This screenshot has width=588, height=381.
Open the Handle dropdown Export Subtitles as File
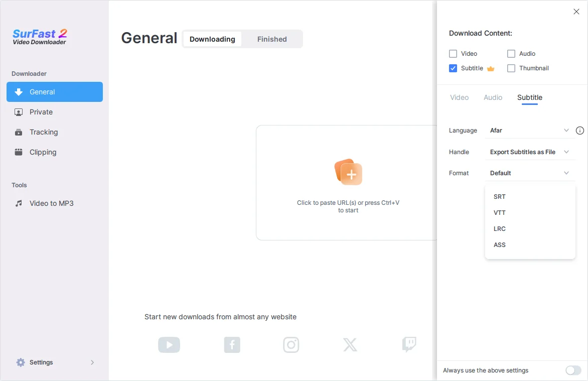coord(530,152)
